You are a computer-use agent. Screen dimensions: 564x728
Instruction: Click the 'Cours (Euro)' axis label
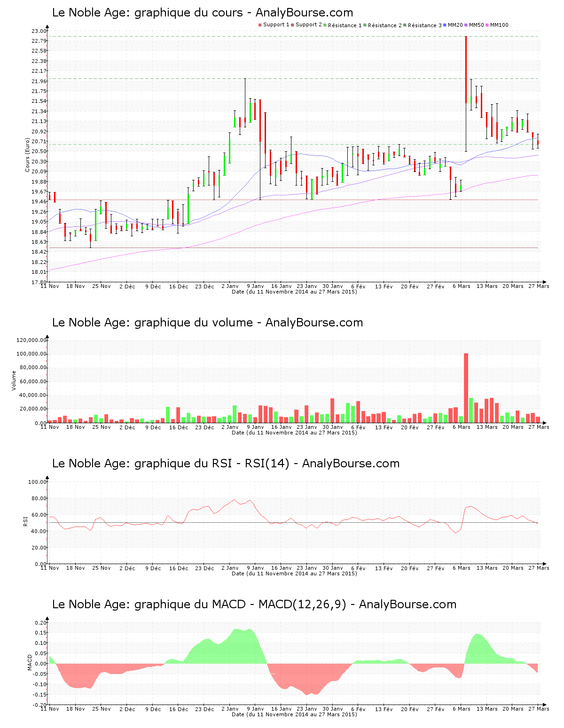coord(27,155)
